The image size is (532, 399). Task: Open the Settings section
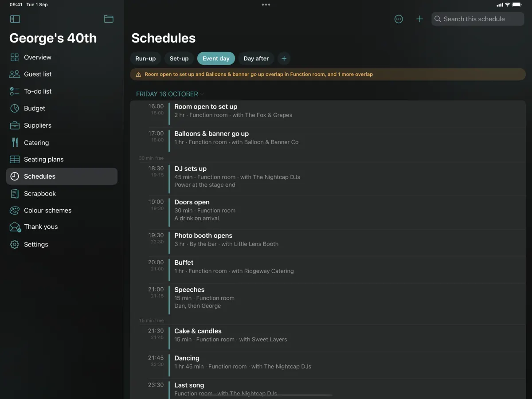click(62, 244)
